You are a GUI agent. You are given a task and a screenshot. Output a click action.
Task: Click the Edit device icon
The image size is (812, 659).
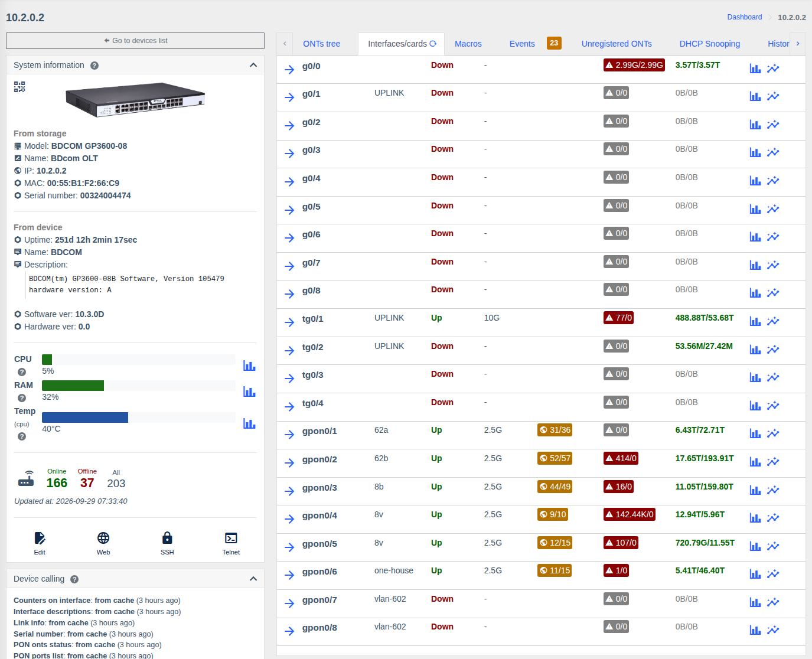(40, 538)
